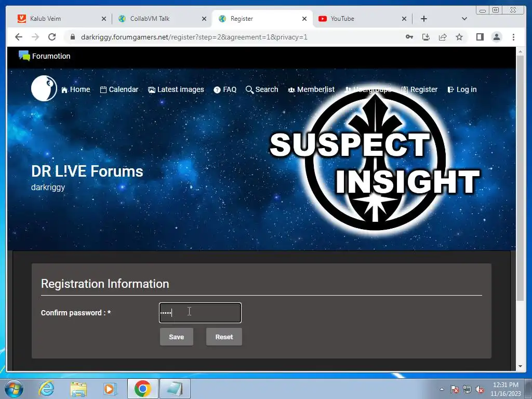
Task: Click the URL in the address bar
Action: point(194,37)
